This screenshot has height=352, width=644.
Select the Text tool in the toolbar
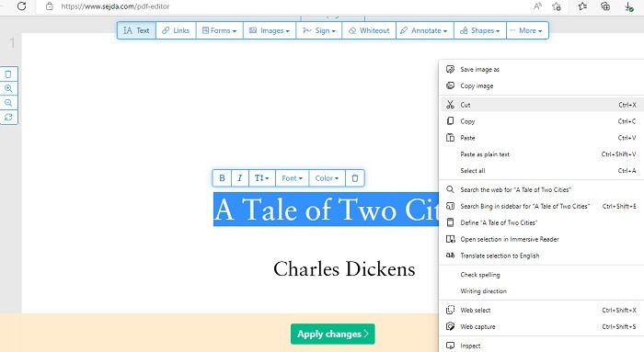coord(136,30)
